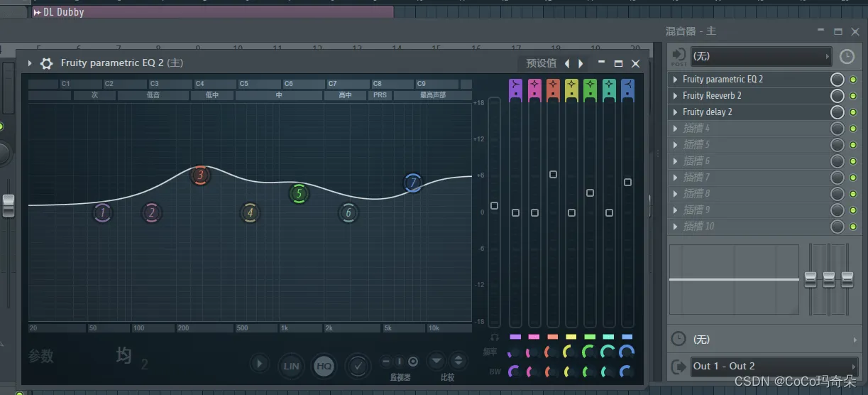The height and width of the screenshot is (395, 868).
Task: Click the 预设值 presets button
Action: pos(541,63)
